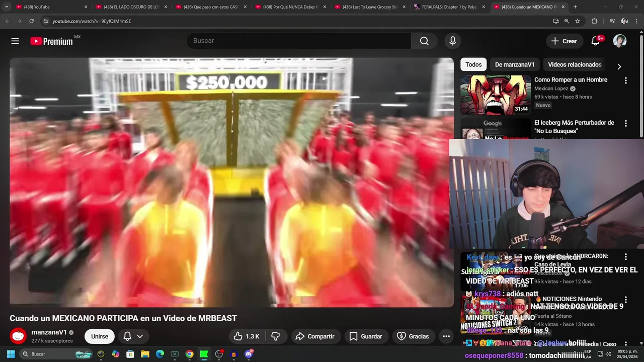Bookmark this page with star icon
The image size is (644, 362).
tap(578, 21)
